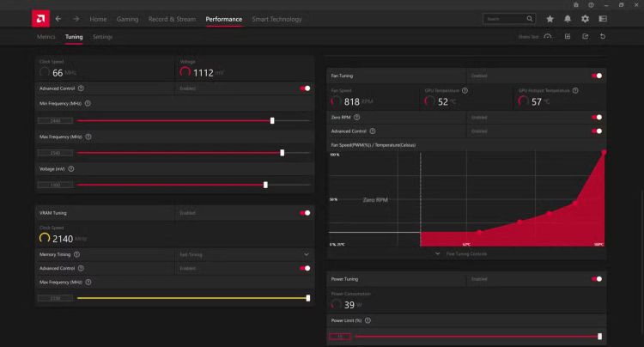Click help icon beside Memory Timing
The image size is (644, 347).
click(77, 254)
